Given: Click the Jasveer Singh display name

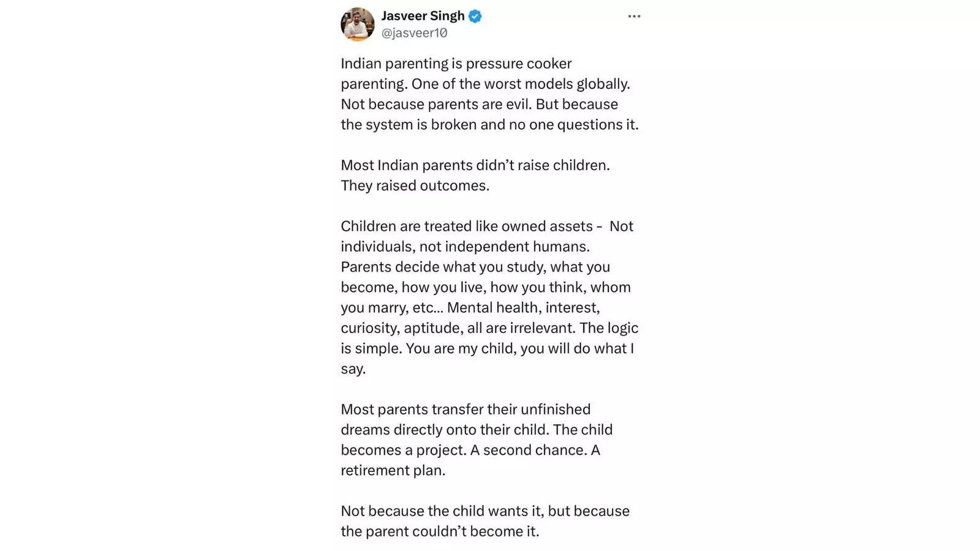Looking at the screenshot, I should [x=423, y=15].
